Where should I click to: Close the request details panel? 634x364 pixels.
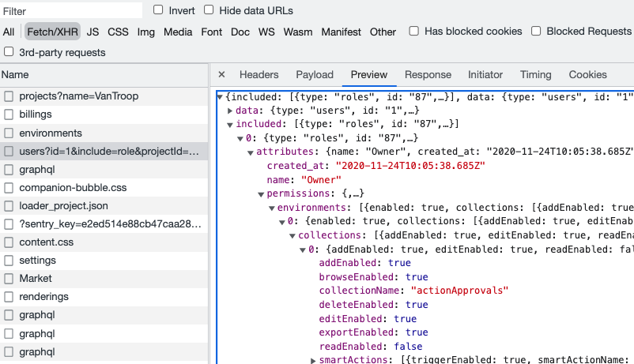(221, 75)
